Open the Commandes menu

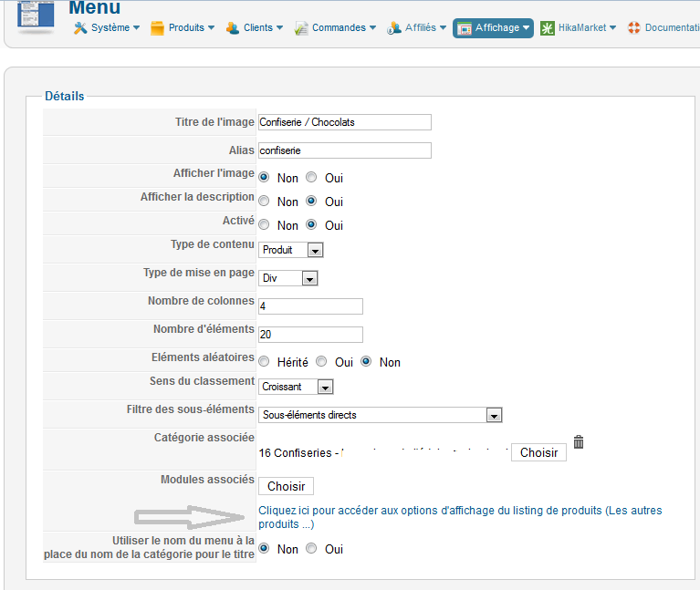tap(335, 28)
